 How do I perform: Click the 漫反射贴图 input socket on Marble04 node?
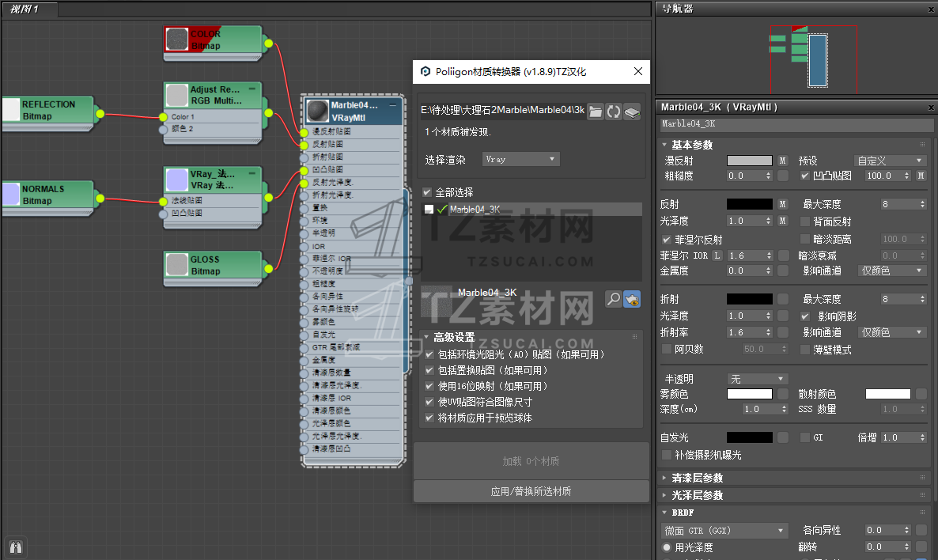pos(304,132)
